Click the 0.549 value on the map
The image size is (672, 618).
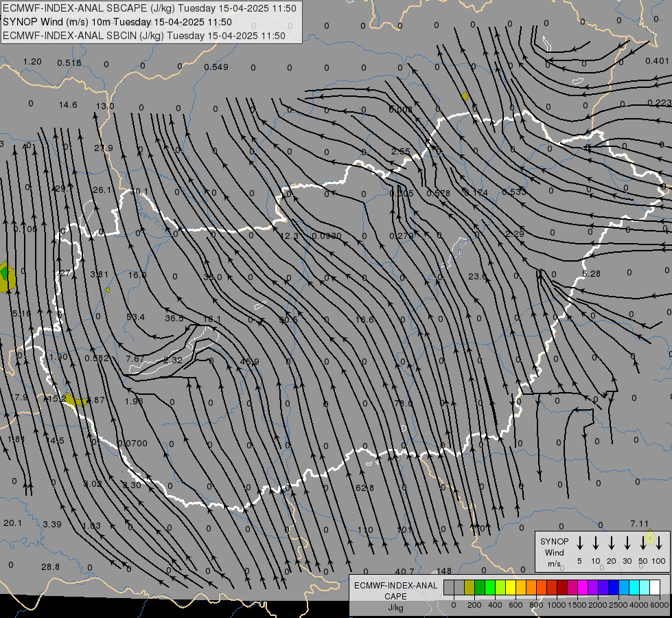point(216,67)
